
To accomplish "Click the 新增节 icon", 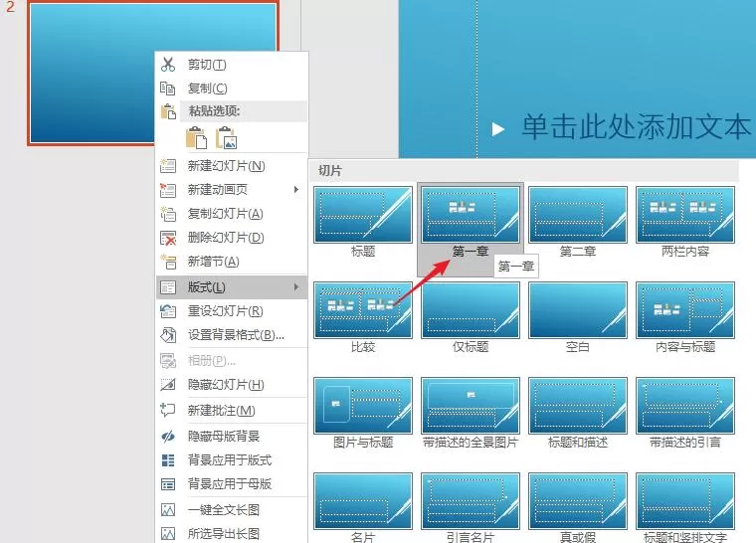I will pos(168,262).
